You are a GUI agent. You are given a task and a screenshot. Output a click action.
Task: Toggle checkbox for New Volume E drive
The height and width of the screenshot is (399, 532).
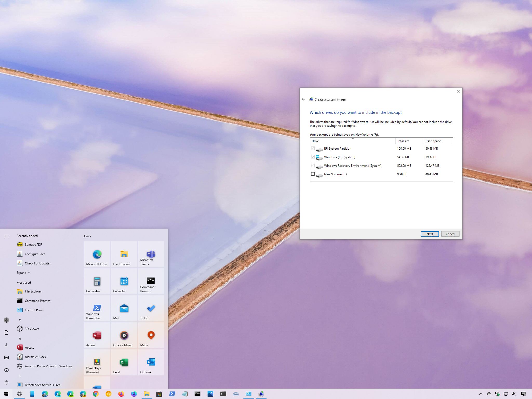pos(313,174)
